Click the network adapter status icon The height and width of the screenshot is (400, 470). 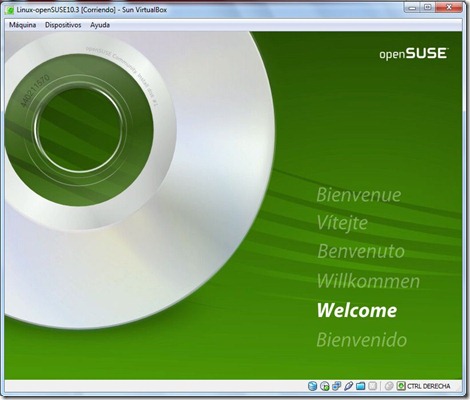336,386
